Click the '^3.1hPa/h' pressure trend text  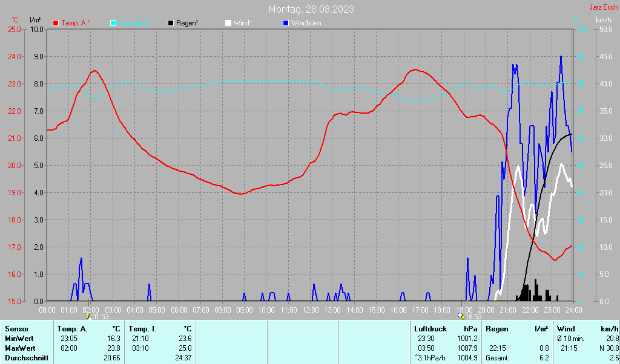(430, 358)
